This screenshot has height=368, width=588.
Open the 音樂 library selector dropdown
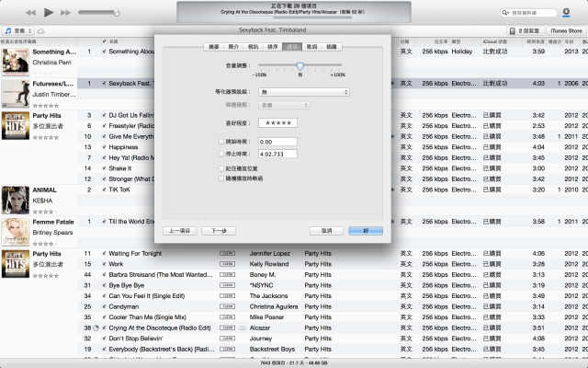point(17,30)
